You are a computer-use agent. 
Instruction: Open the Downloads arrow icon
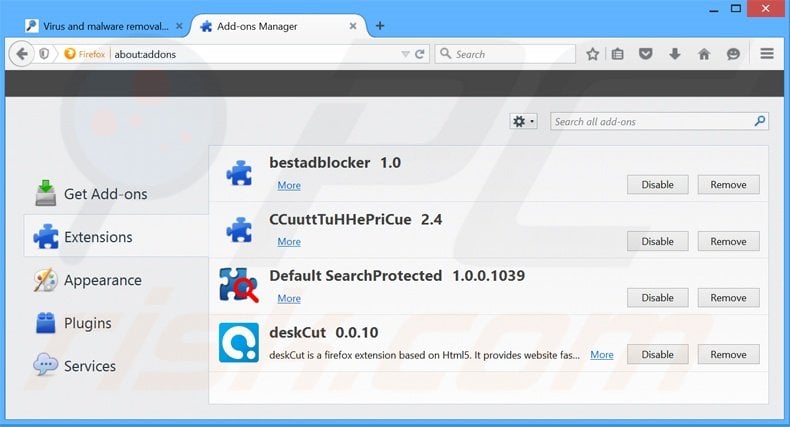point(675,54)
